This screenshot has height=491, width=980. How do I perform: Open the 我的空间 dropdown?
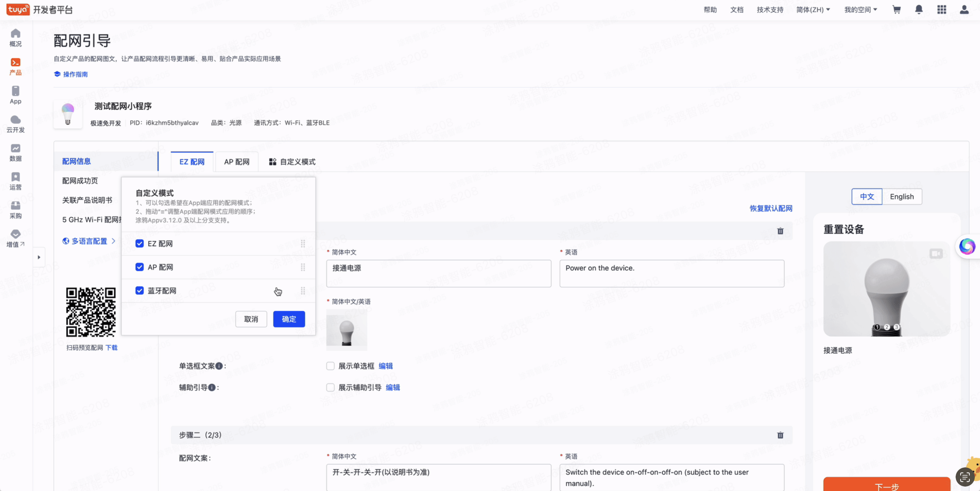click(861, 10)
